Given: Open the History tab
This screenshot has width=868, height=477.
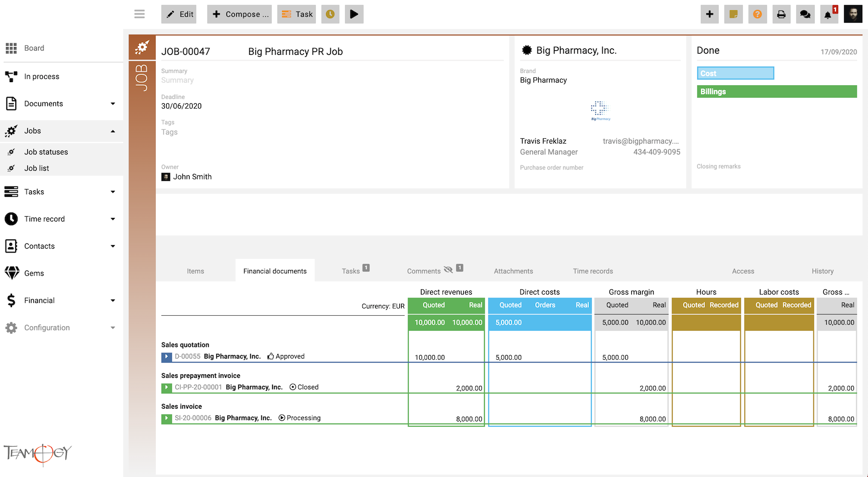Looking at the screenshot, I should coord(823,271).
